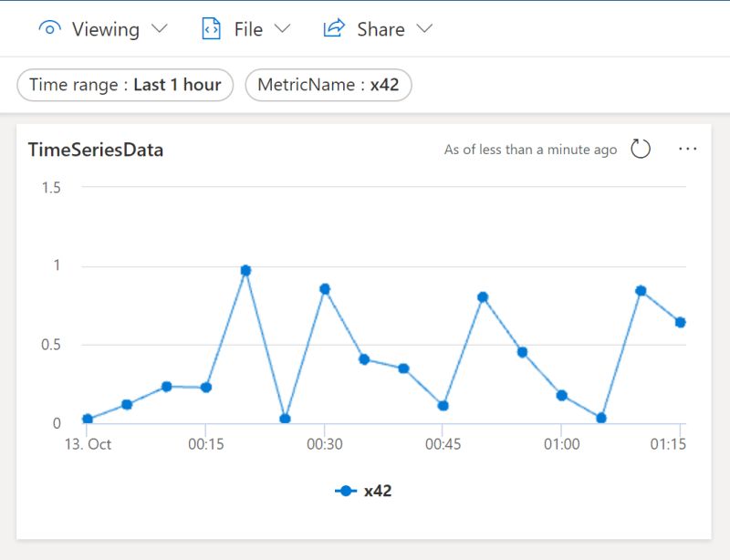The height and width of the screenshot is (560, 730).
Task: Open the chart's more options ellipsis
Action: click(x=687, y=149)
